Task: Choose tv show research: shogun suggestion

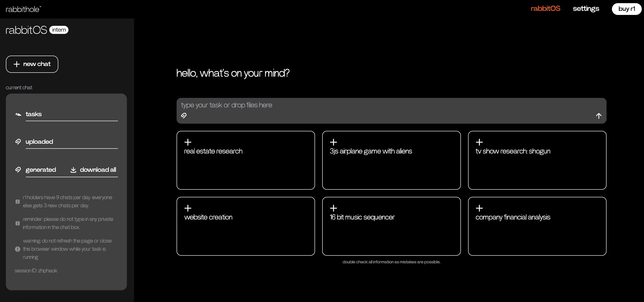Action: (537, 160)
